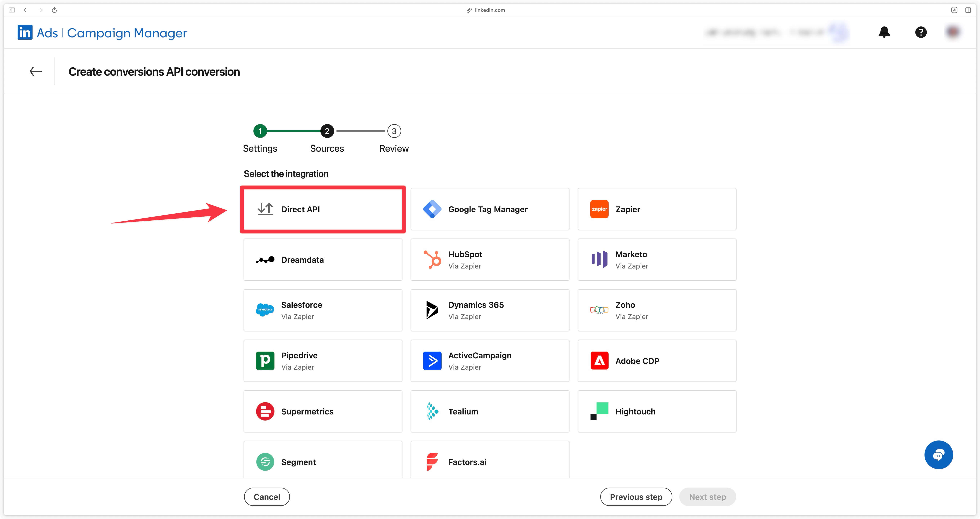Select the Direct API label
This screenshot has width=980, height=519.
point(301,209)
